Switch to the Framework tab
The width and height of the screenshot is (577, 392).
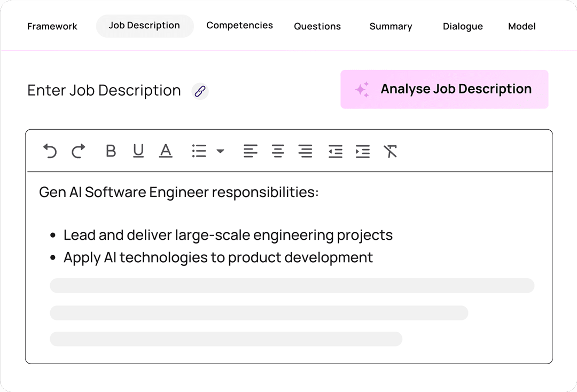click(52, 26)
